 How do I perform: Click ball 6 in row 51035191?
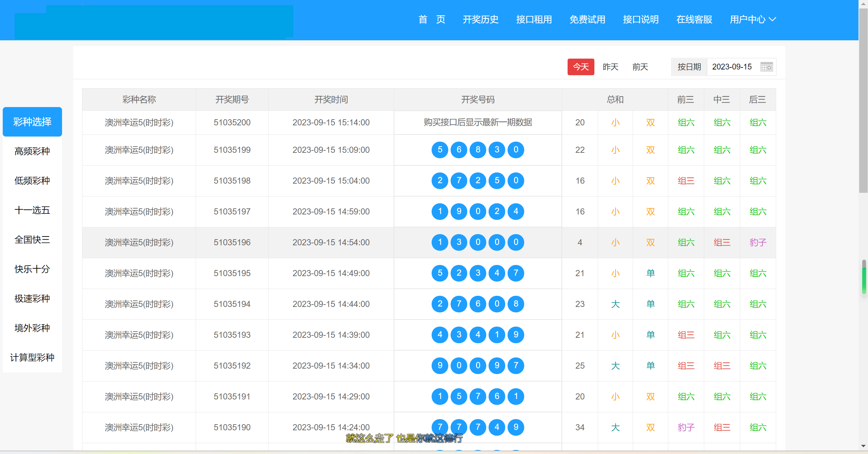coord(497,396)
